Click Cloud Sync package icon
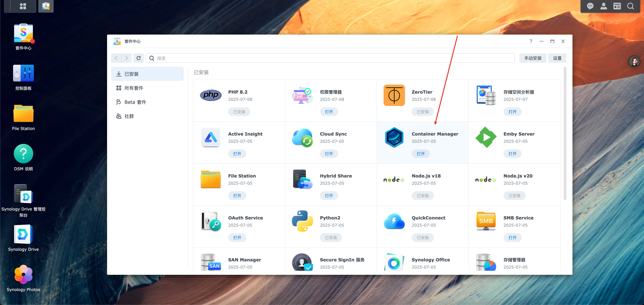644x305 pixels. click(302, 137)
